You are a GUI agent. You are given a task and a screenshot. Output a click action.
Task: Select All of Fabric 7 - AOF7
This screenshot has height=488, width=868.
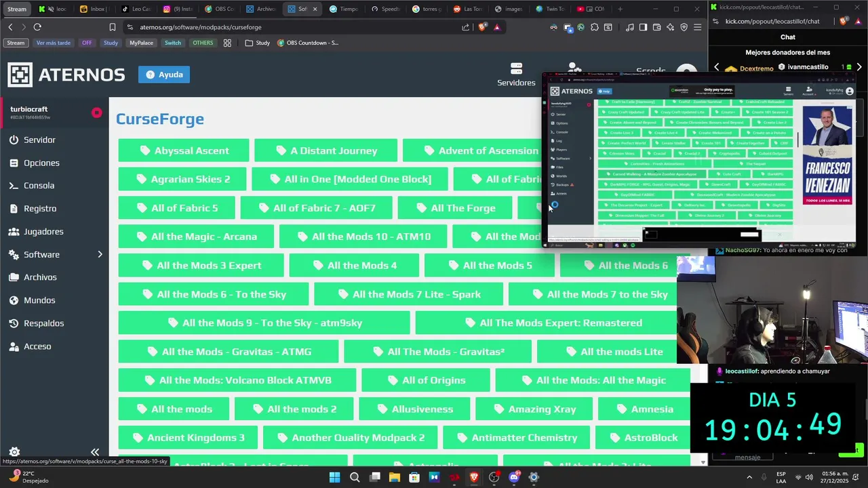click(x=316, y=208)
